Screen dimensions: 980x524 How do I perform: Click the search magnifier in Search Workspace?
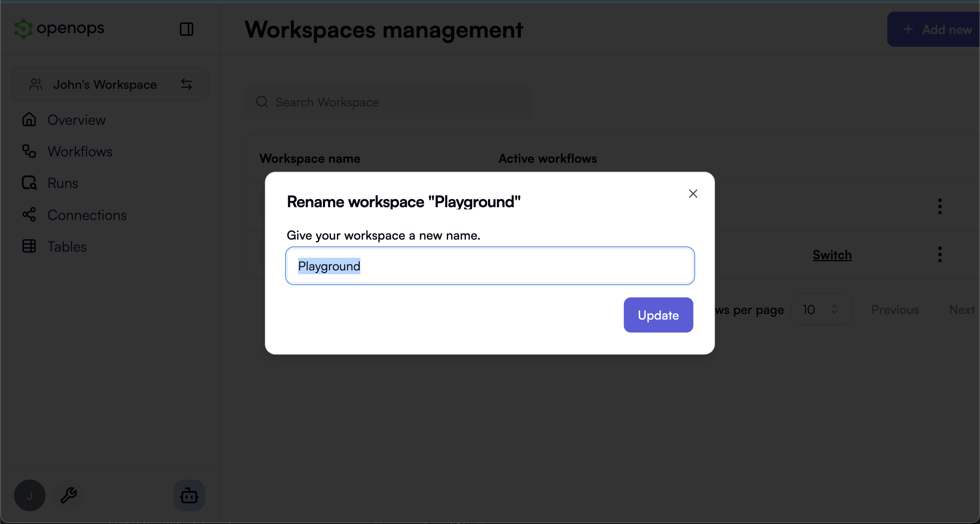[x=262, y=102]
